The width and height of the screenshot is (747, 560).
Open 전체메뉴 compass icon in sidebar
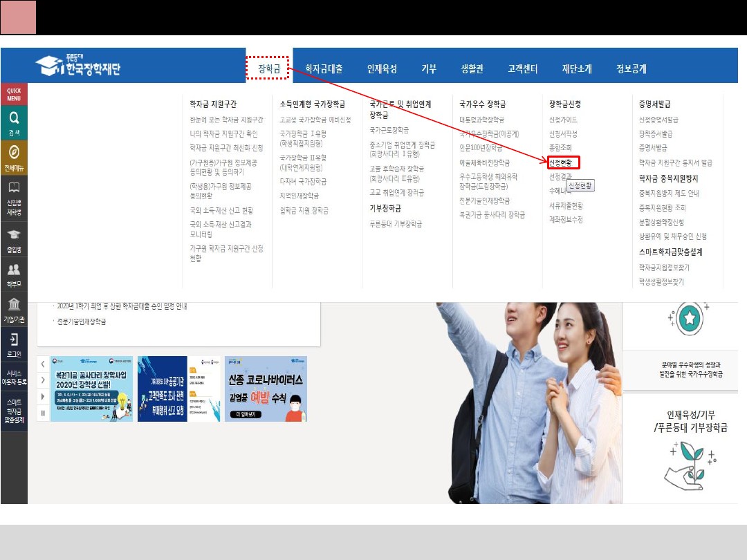tap(14, 156)
